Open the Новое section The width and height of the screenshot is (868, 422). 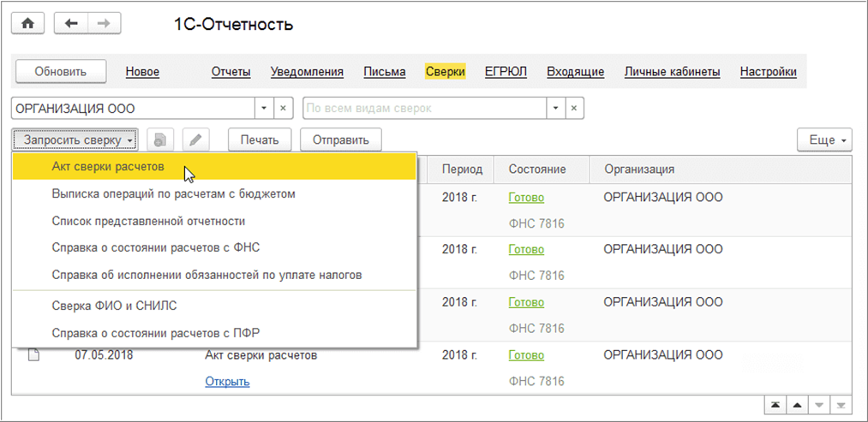[x=142, y=71]
